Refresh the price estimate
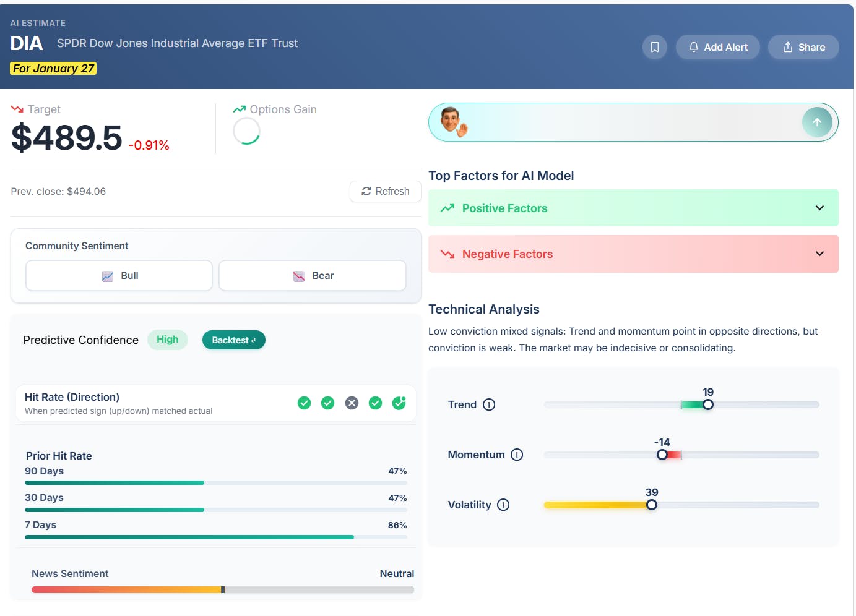 (x=385, y=191)
